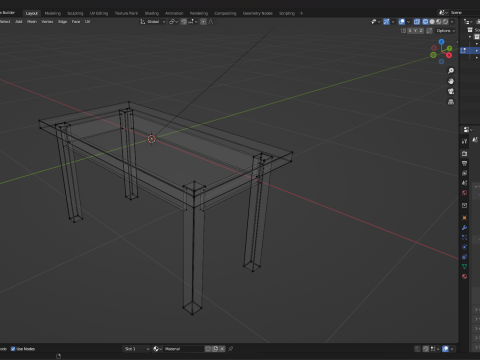Open the pivot point dropdown
This screenshot has width=480, height=360.
(173, 22)
